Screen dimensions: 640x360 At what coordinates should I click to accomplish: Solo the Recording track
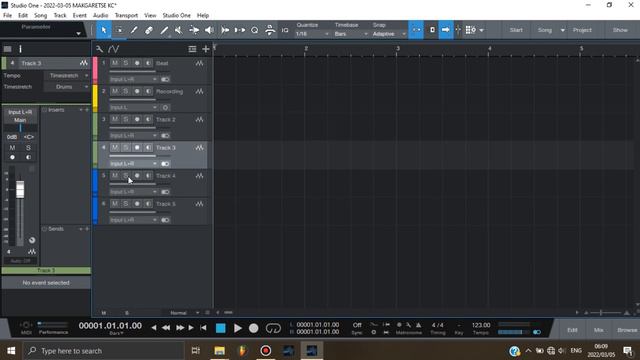[x=126, y=91]
